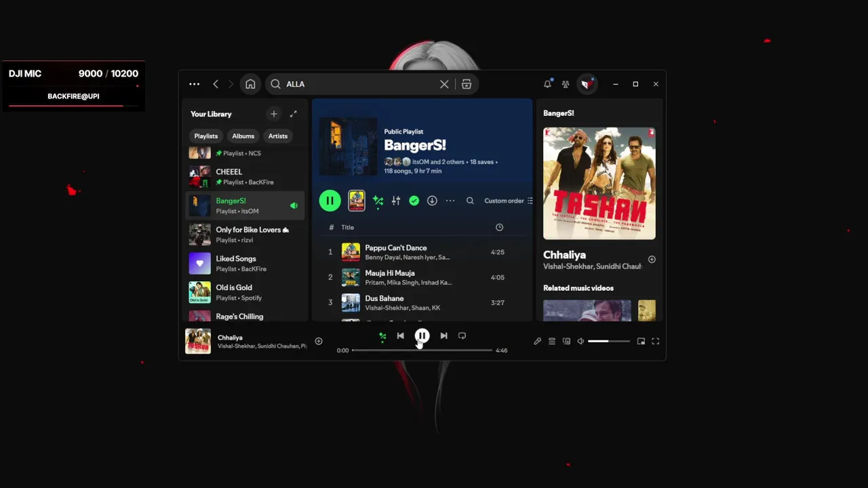868x488 pixels.
Task: Open the lyrics microphone icon
Action: [537, 342]
